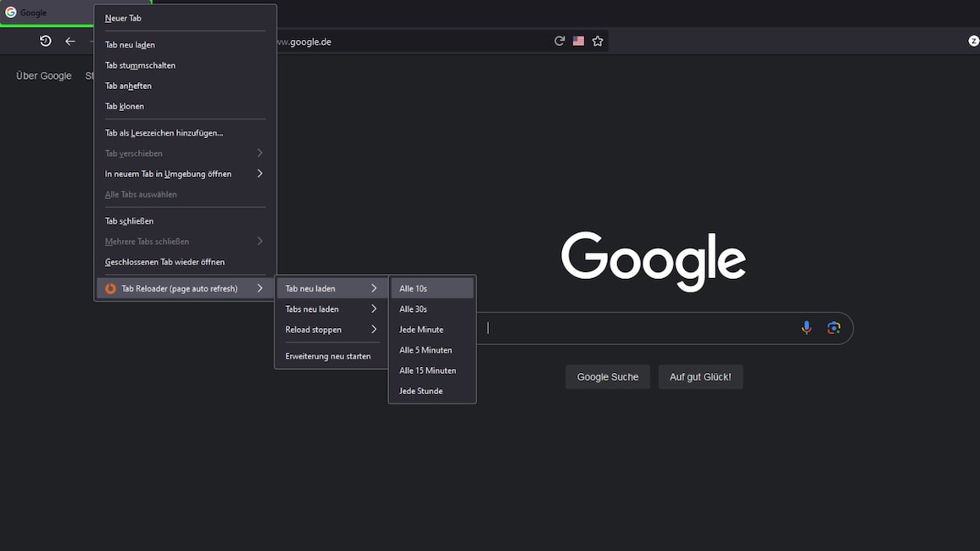This screenshot has height=551, width=980.
Task: Expand the Tabs neu laden submenu chevron
Action: [374, 309]
